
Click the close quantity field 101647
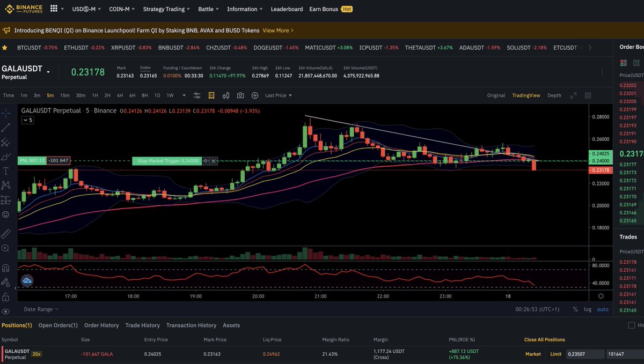[x=625, y=354]
